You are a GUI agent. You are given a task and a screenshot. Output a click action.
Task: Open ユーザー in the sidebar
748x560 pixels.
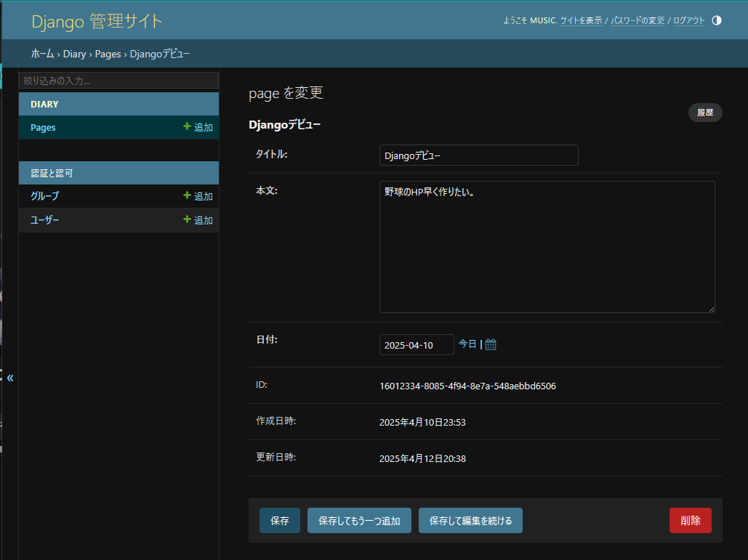[x=45, y=219]
